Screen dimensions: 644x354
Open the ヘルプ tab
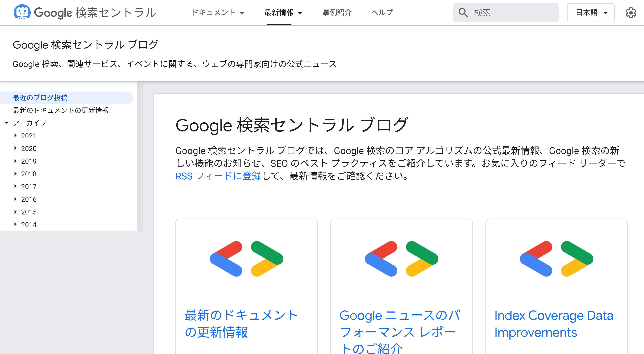382,13
